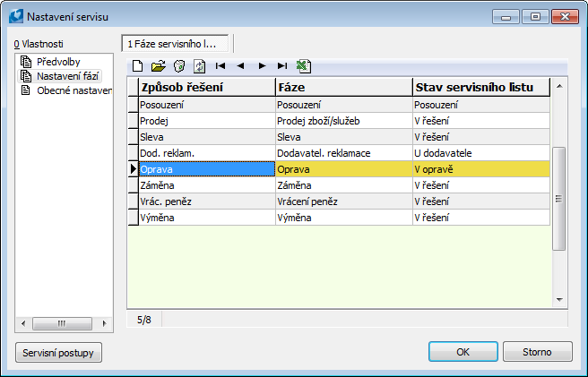
Task: Delete record with the trash bin icon
Action: point(179,66)
